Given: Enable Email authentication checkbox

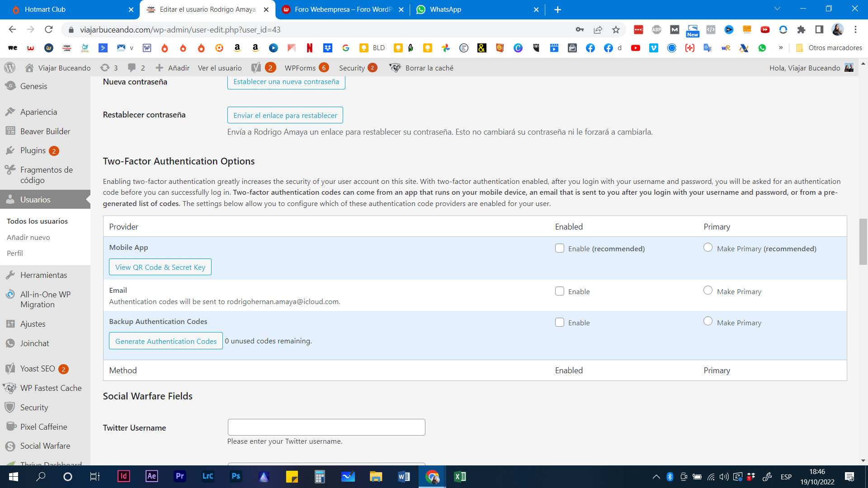Looking at the screenshot, I should (x=560, y=291).
